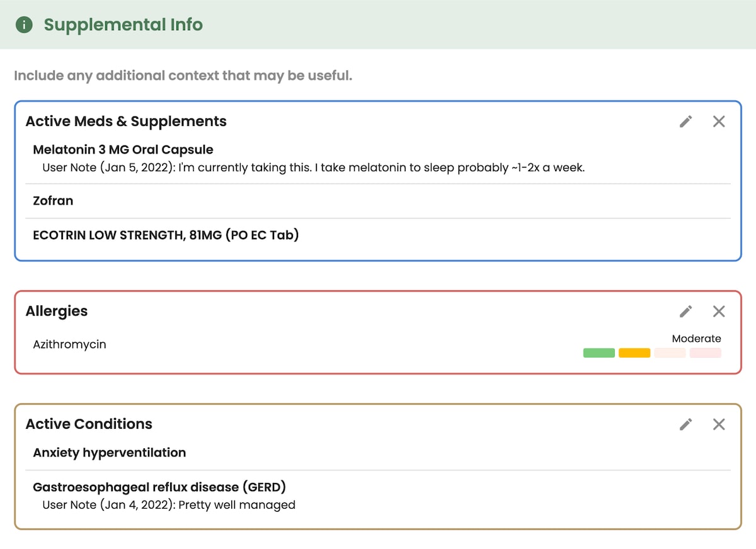
Task: Click the last pale severity bar for Azithromycin
Action: tap(706, 353)
